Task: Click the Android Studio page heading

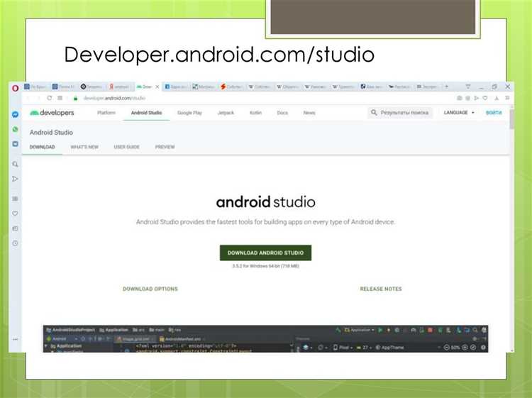Action: (51, 133)
